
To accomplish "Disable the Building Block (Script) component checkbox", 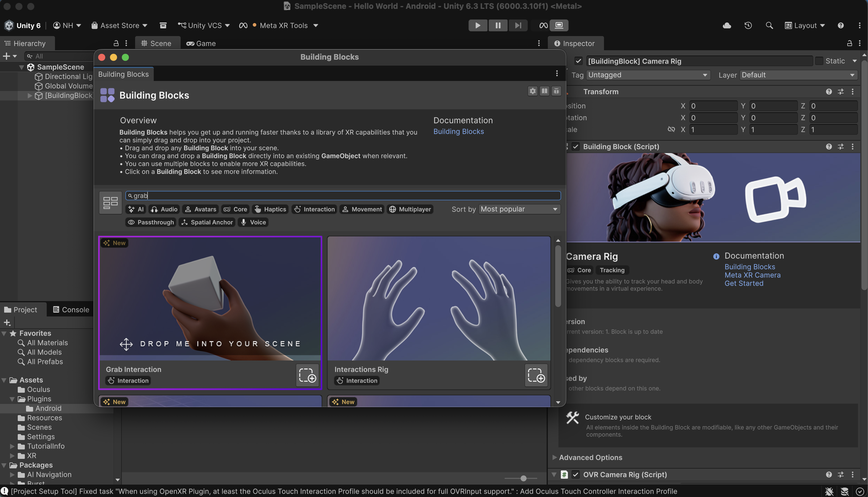I will (576, 147).
